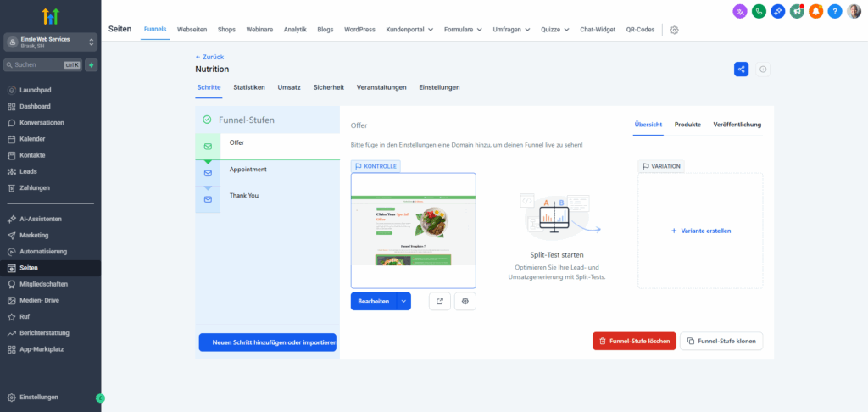Viewport: 868px width, 412px height.
Task: Switch to the Statistiken tab
Action: tap(249, 87)
